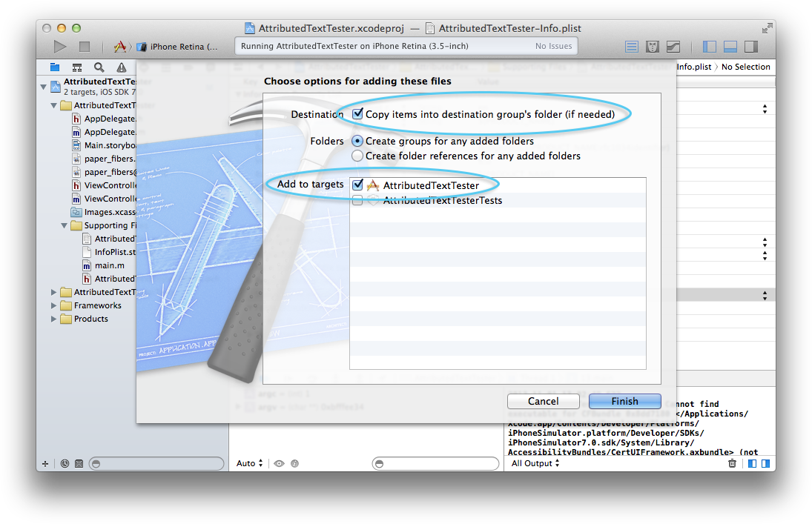Viewport: 812px width, 524px height.
Task: Show source-control status files filter
Action: click(79, 463)
